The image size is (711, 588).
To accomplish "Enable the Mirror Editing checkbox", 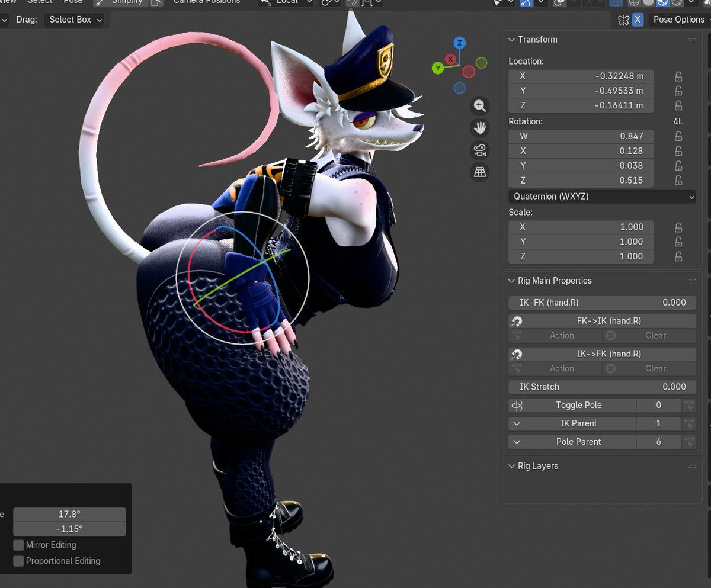I will point(19,545).
